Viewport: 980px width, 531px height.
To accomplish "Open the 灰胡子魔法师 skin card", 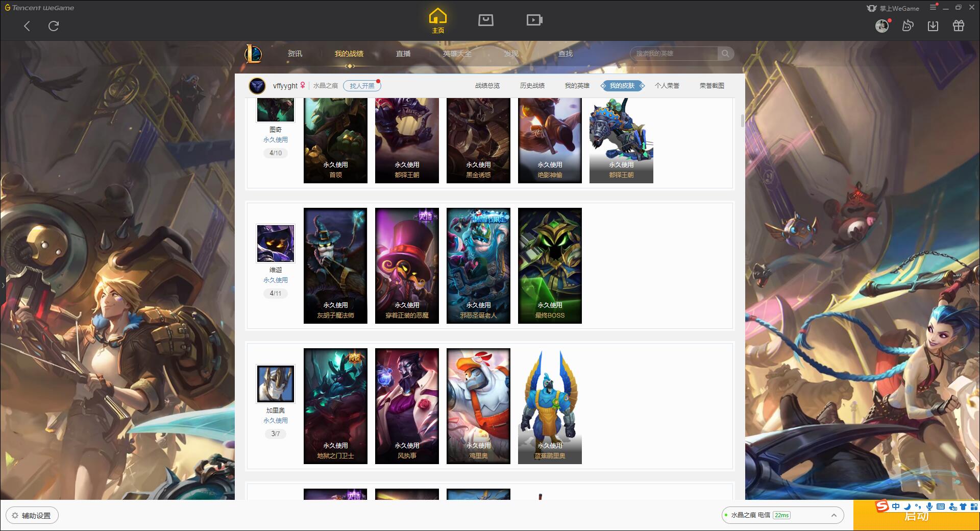I will pyautogui.click(x=335, y=265).
